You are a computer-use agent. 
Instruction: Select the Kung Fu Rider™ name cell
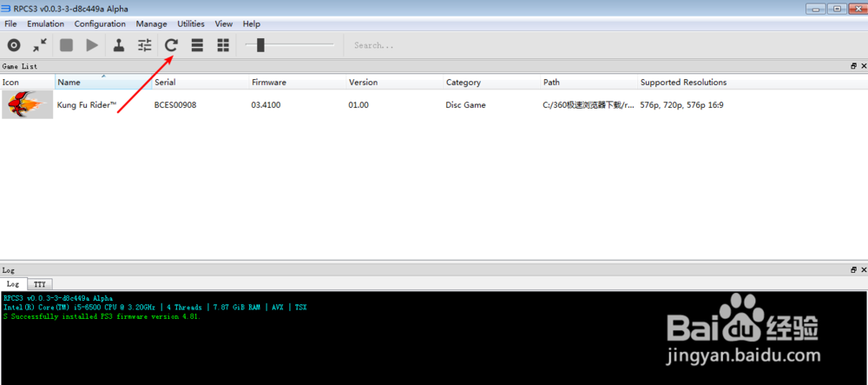point(86,104)
